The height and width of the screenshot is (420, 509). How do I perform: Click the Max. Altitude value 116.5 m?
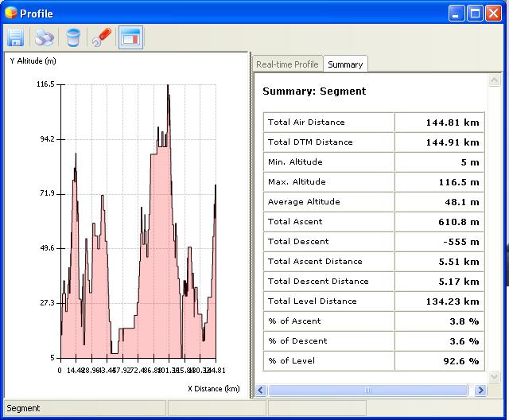pyautogui.click(x=459, y=182)
